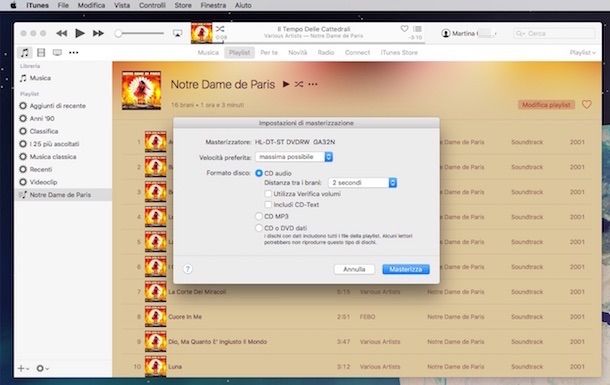This screenshot has height=385, width=610.
Task: Play the Notre Dame de Paris playlist
Action: point(286,84)
